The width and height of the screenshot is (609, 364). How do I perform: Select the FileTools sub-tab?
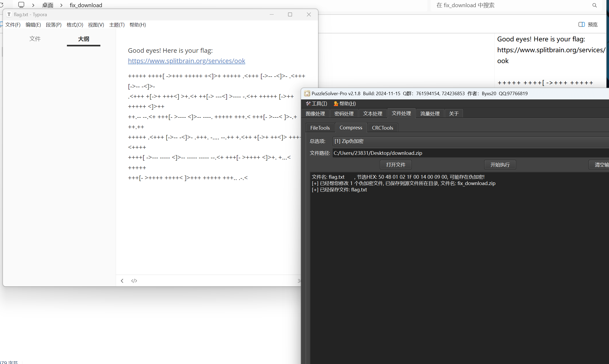(x=320, y=128)
